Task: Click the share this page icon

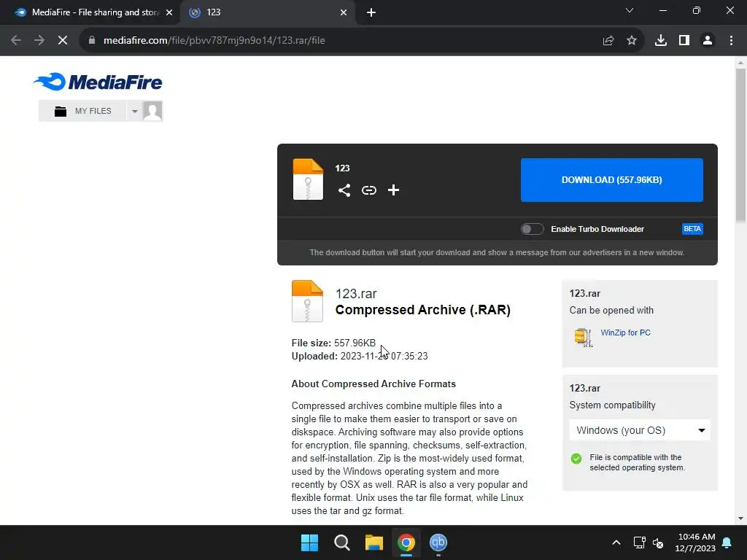Action: click(x=608, y=41)
